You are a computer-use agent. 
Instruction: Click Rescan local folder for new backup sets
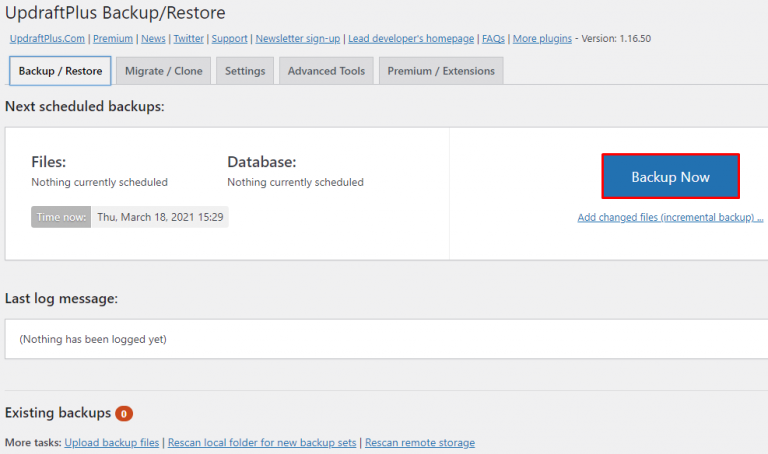point(262,443)
